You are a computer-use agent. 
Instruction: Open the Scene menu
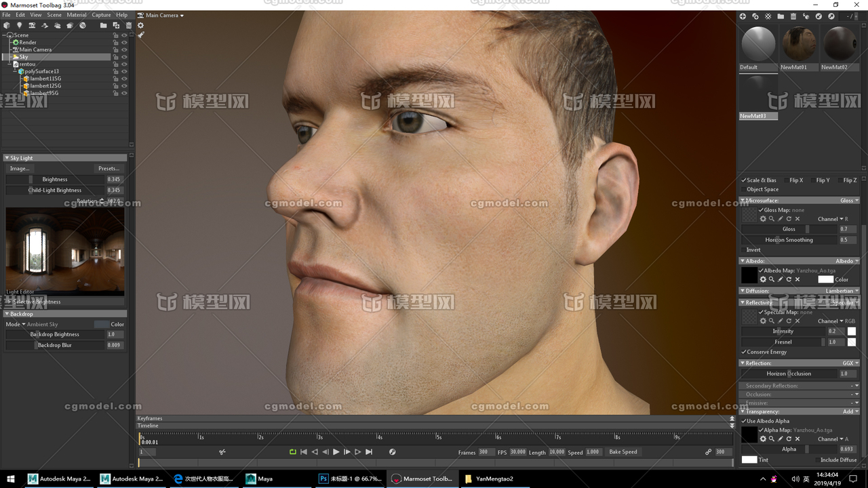coord(54,15)
